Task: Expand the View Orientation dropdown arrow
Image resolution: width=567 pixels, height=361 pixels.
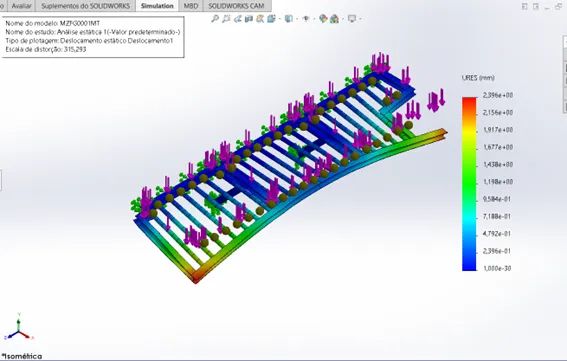Action: (280, 19)
